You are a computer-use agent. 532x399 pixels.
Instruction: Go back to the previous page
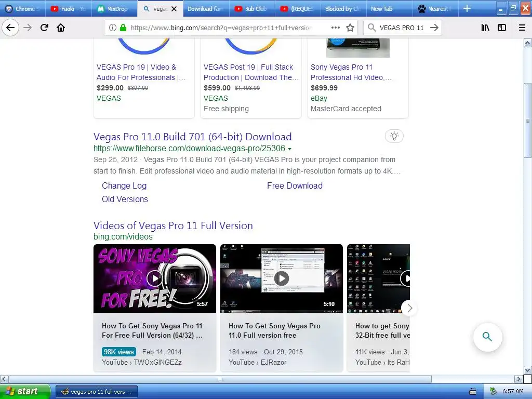10,28
